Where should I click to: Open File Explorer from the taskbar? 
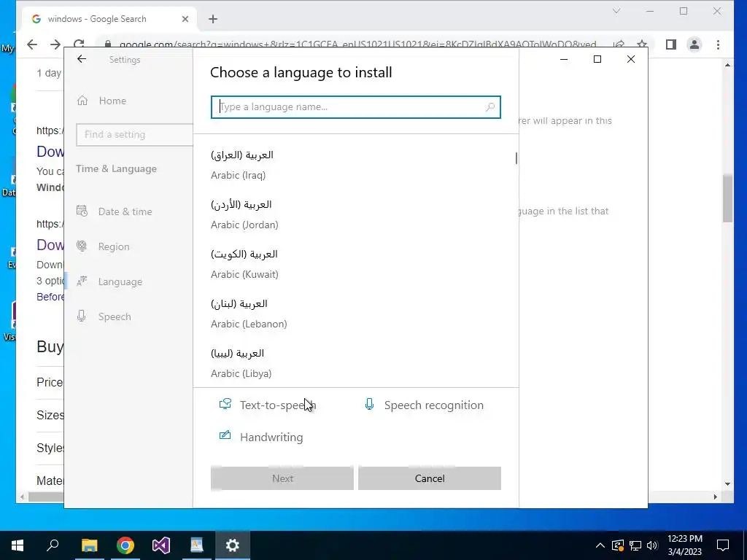click(89, 545)
